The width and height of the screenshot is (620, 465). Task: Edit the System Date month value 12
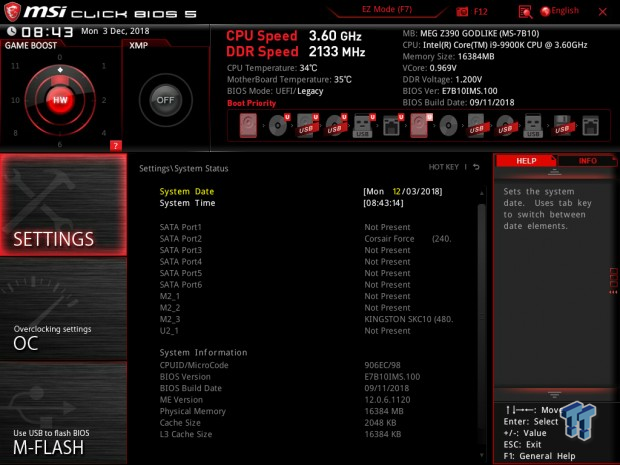397,191
